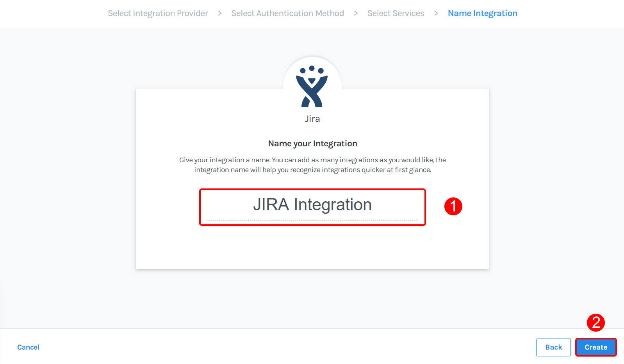The width and height of the screenshot is (624, 364).
Task: Click the Jira logo icon
Action: (x=312, y=87)
